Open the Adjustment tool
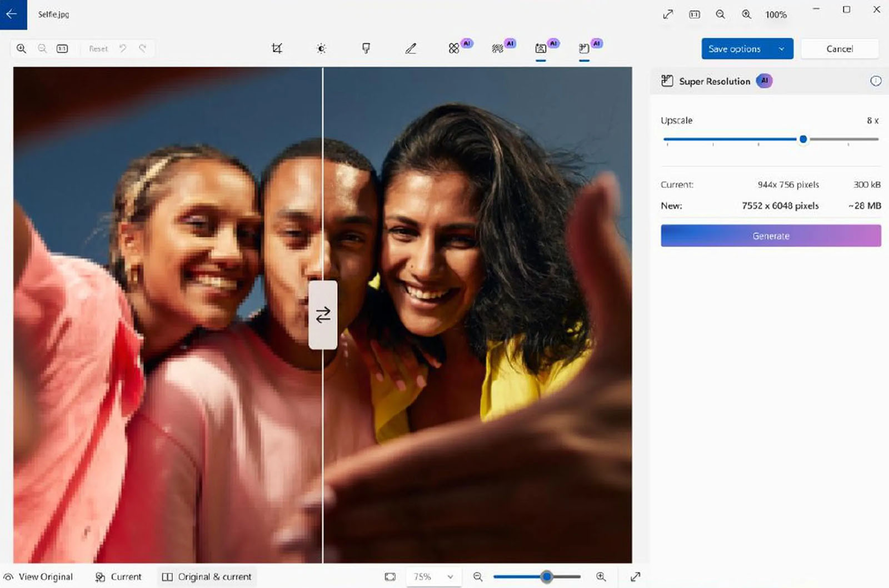The width and height of the screenshot is (889, 588). pyautogui.click(x=321, y=48)
